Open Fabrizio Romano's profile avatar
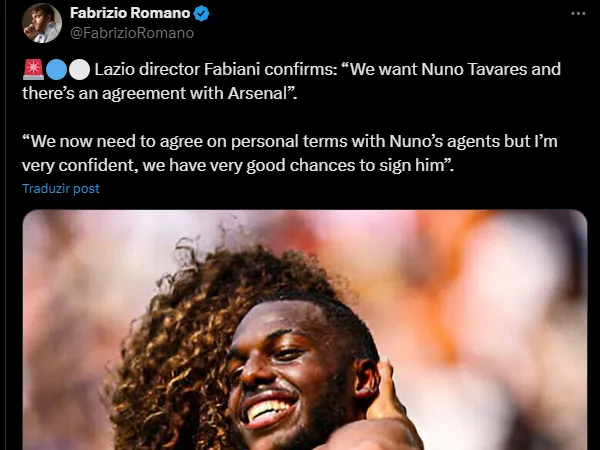The image size is (600, 450). (x=42, y=23)
